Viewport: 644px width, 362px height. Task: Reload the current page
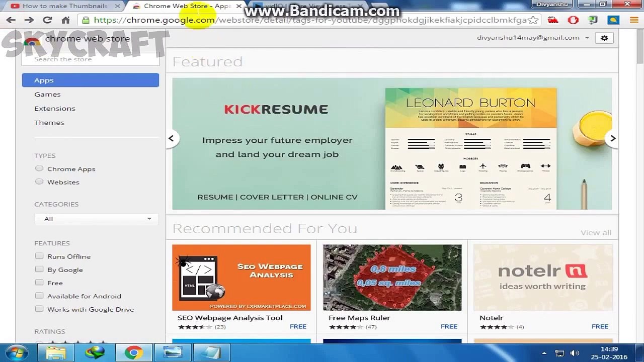point(47,20)
